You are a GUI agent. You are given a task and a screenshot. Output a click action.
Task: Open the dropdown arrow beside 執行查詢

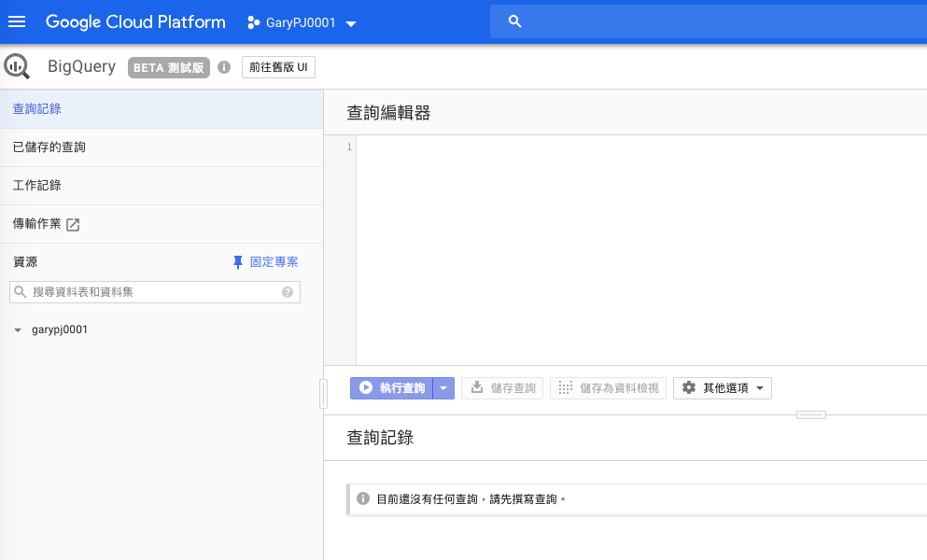pyautogui.click(x=443, y=388)
